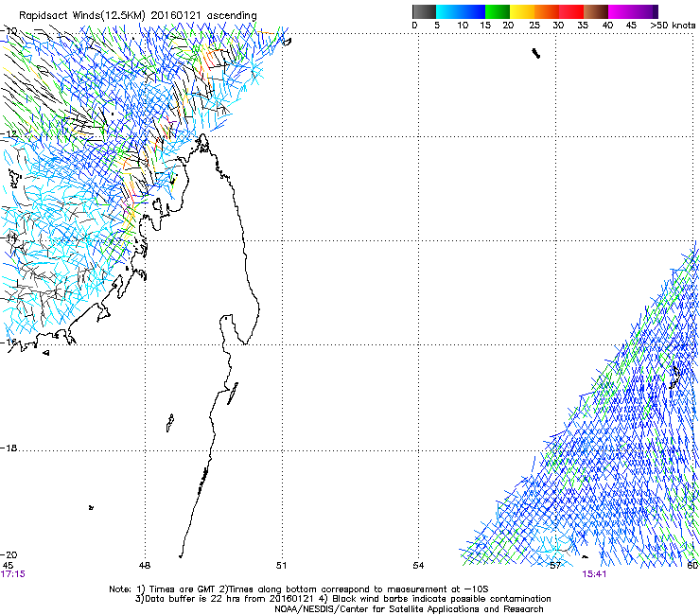This screenshot has height=615, width=700.
Task: Click the brown 35–40 knots legend segment
Action: 596,11
